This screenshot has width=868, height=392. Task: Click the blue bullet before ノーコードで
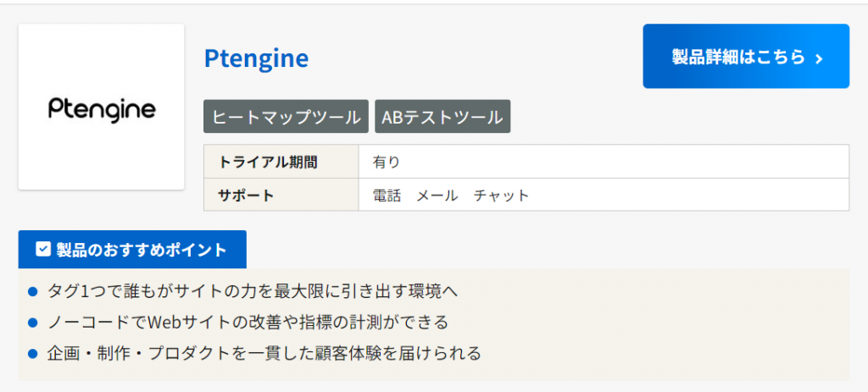click(x=33, y=323)
